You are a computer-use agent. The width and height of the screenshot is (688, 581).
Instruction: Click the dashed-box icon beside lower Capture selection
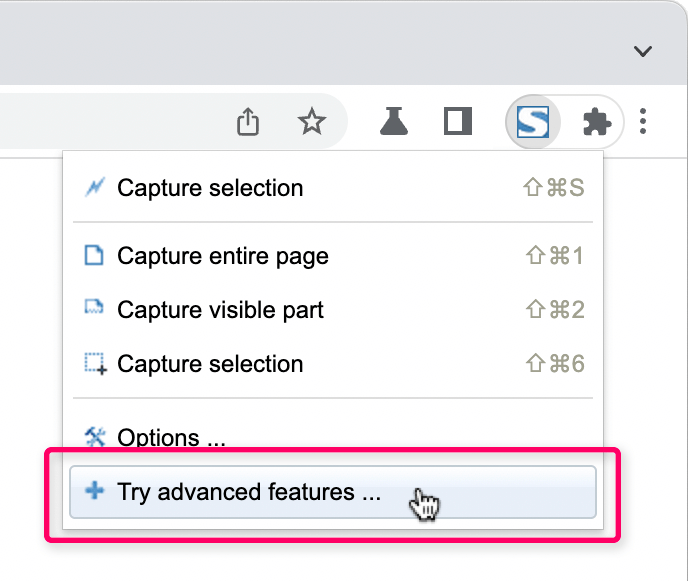pos(95,364)
